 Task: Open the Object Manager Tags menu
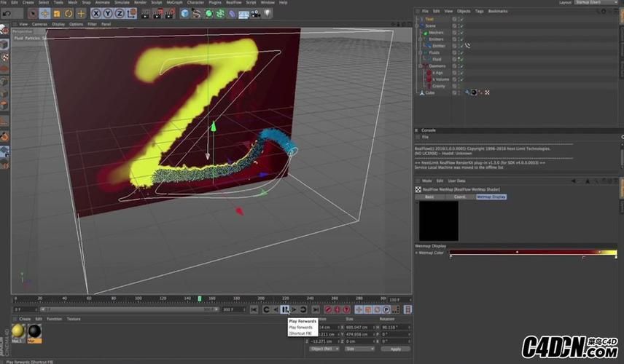point(479,11)
